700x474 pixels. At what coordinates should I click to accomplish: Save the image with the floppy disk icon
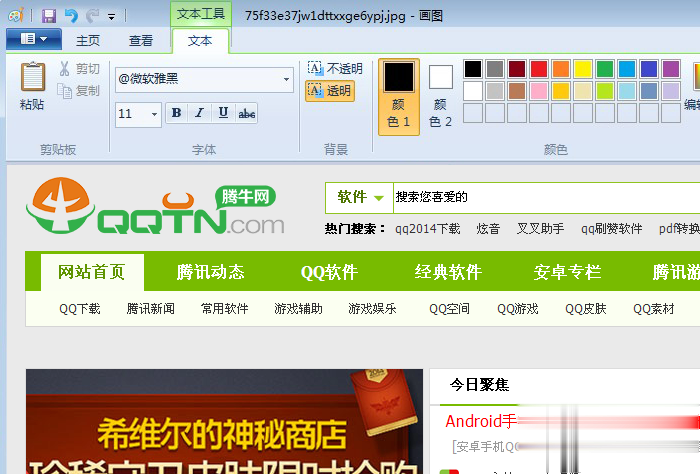(49, 16)
